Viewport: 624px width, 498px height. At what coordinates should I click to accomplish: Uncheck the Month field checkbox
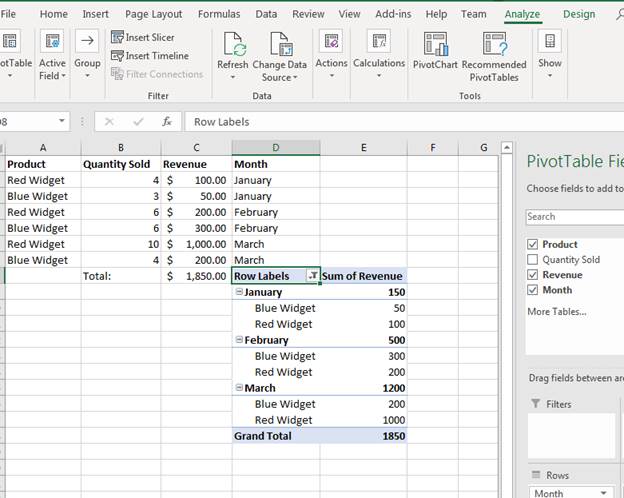point(532,290)
